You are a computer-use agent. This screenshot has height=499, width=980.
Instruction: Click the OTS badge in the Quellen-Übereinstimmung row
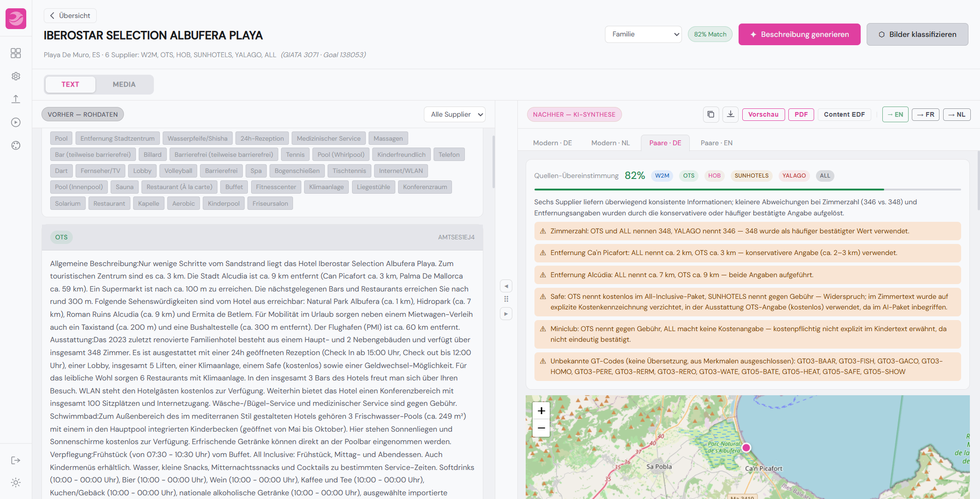click(689, 176)
